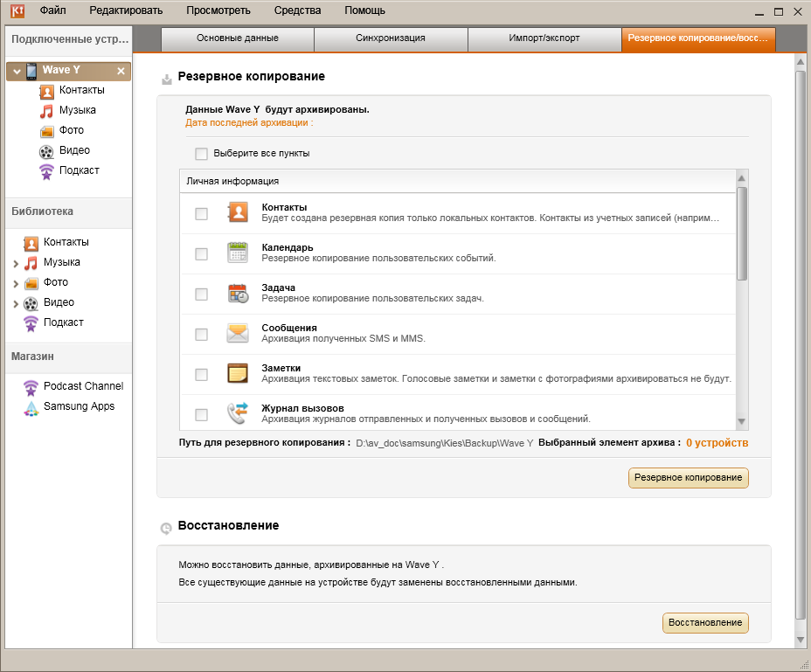Click the Podcast Channel store icon
Screen dimensions: 811x672
coord(31,386)
